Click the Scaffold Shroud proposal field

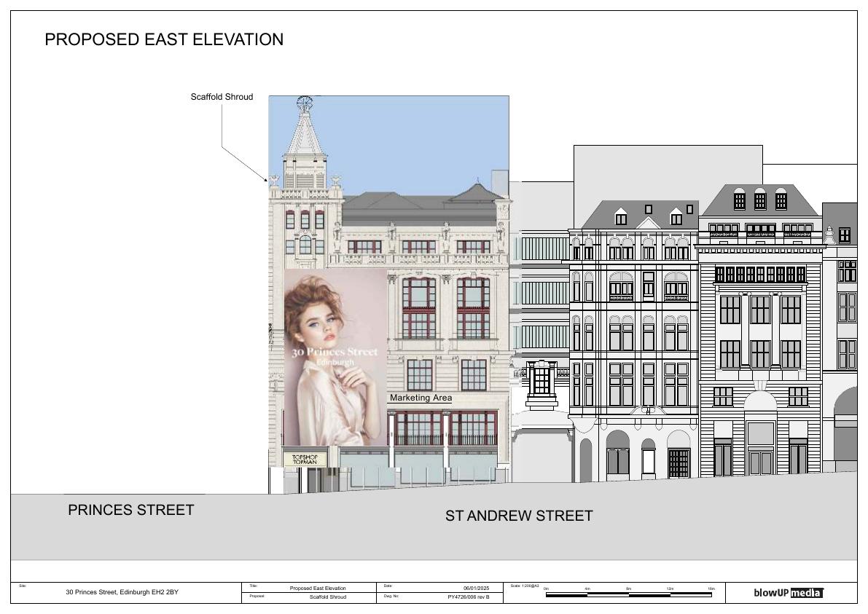(x=328, y=597)
